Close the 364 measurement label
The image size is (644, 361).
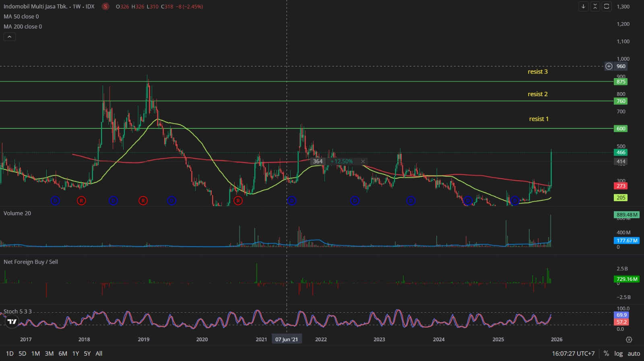pyautogui.click(x=363, y=161)
